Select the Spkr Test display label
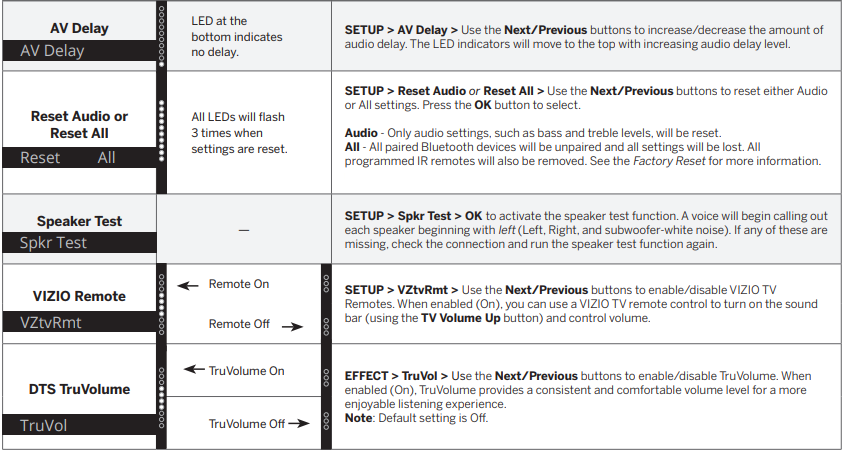This screenshot has height=452, width=843. (x=54, y=242)
